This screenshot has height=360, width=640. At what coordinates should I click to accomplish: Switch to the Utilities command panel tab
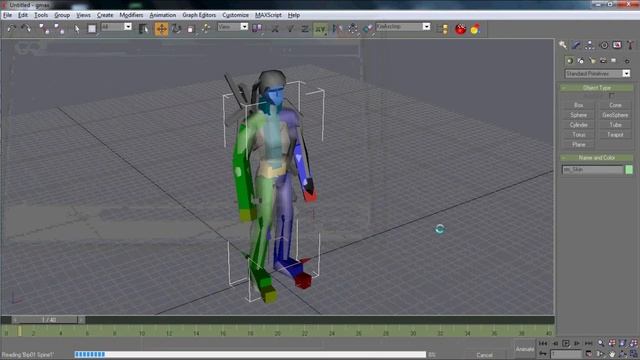[x=631, y=45]
